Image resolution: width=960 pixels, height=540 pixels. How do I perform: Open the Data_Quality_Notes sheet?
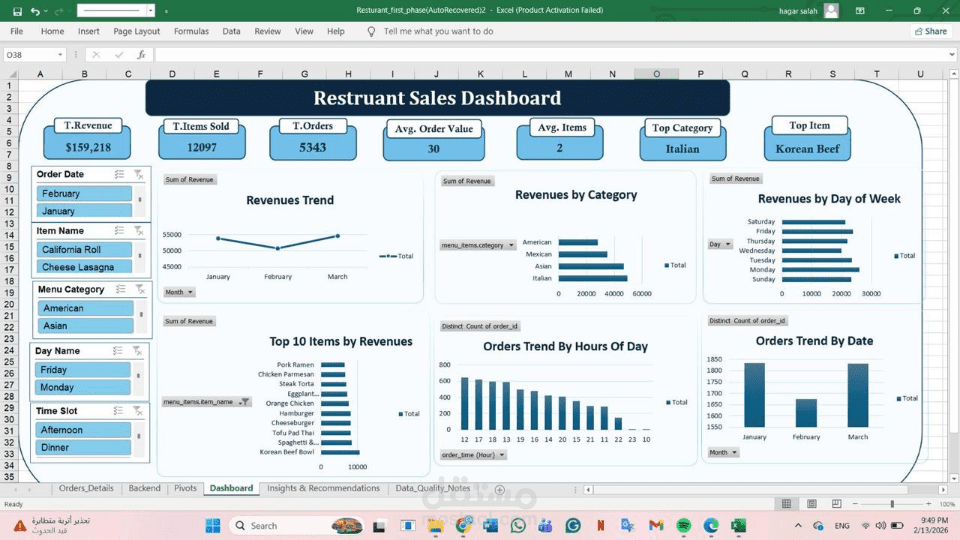click(x=433, y=488)
